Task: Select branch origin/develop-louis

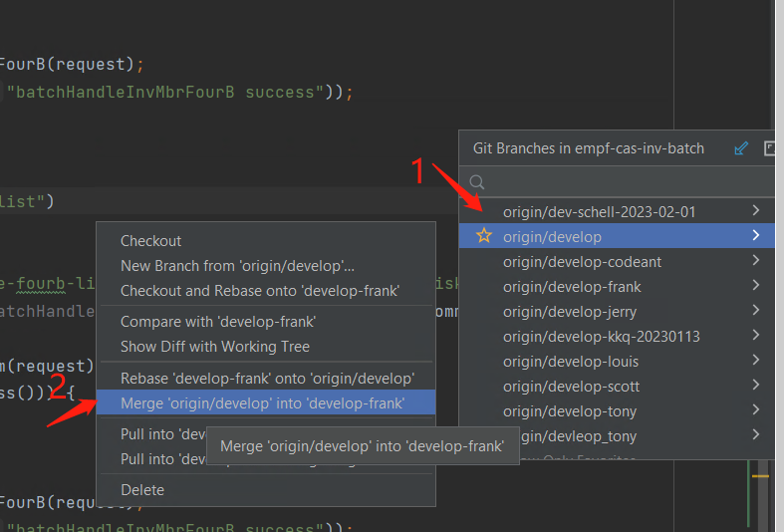Action: click(617, 361)
